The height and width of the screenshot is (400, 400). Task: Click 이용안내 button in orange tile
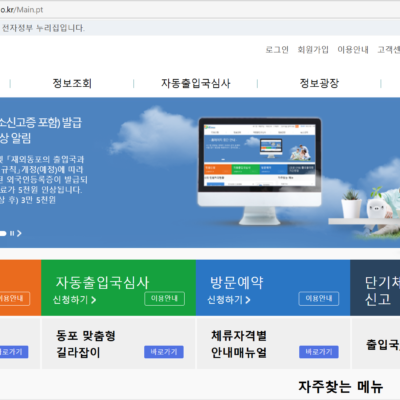point(14,299)
